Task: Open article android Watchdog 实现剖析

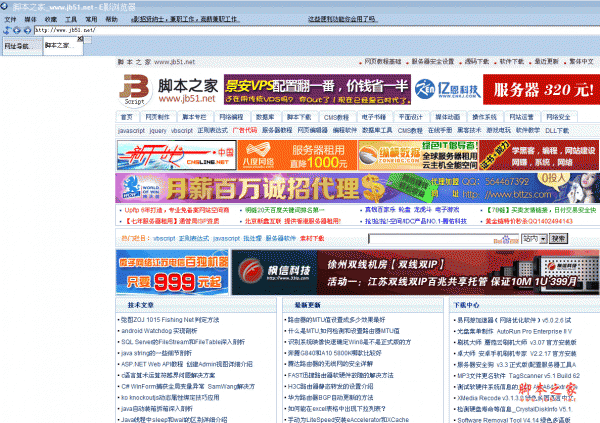Action: pyautogui.click(x=159, y=331)
